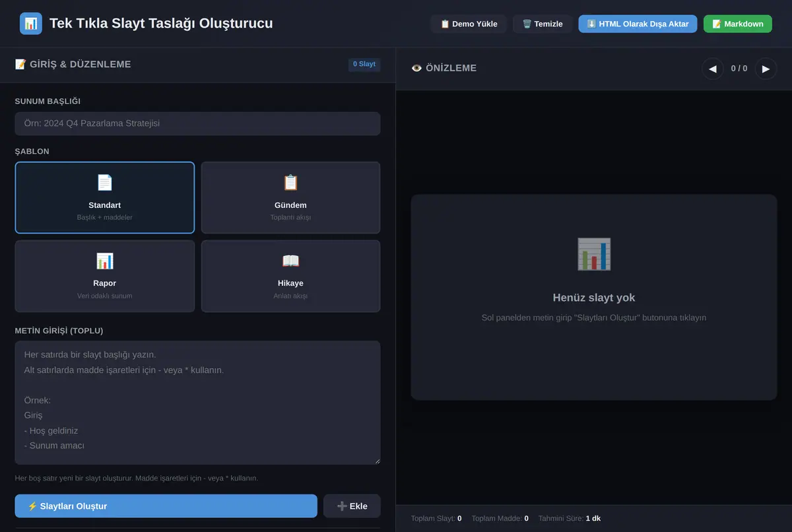792x532 pixels.
Task: Click the 0 Slayt counter badge
Action: click(x=364, y=65)
